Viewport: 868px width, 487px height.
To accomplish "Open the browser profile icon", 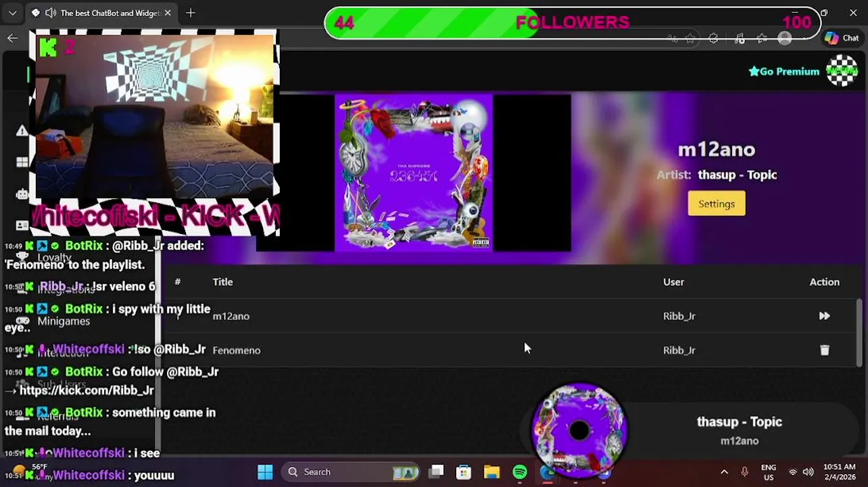I will tap(785, 39).
